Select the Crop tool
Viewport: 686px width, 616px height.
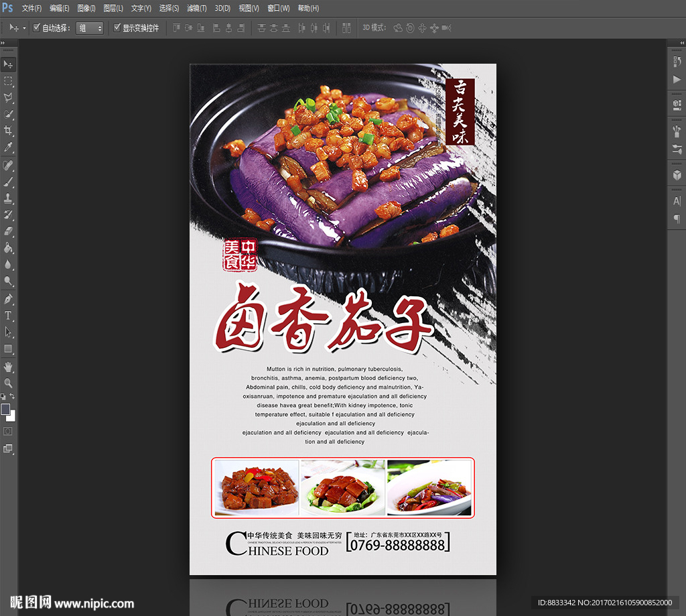pyautogui.click(x=8, y=131)
